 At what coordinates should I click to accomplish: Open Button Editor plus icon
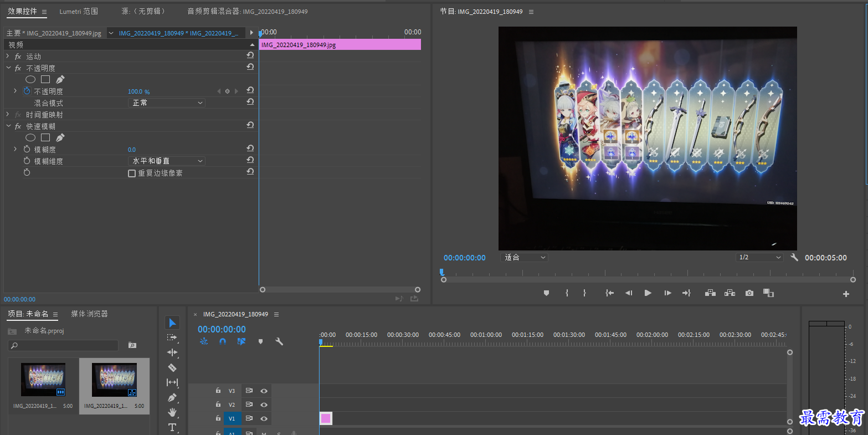click(846, 294)
